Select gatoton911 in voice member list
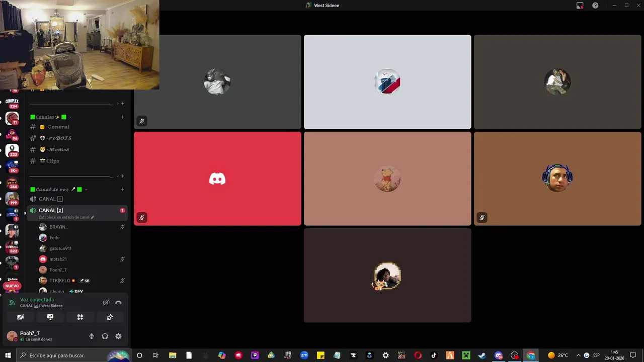644x362 pixels. click(x=82, y=248)
